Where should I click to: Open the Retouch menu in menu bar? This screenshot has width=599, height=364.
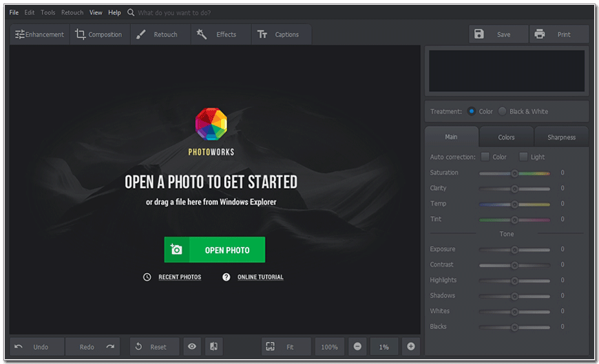(x=72, y=12)
